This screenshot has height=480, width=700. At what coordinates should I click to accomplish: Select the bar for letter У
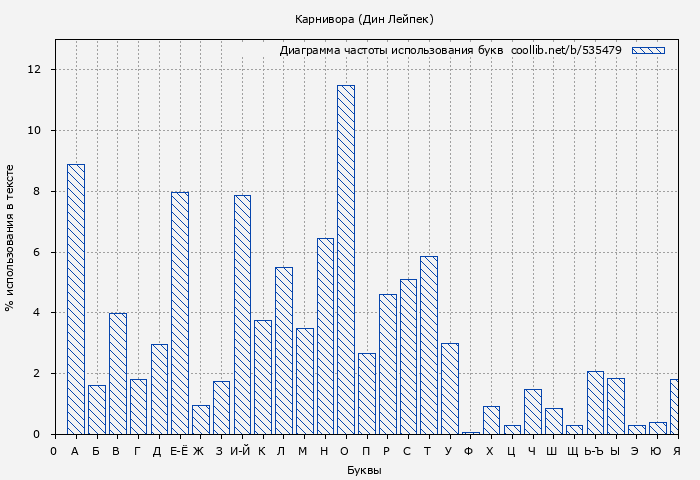pyautogui.click(x=450, y=389)
